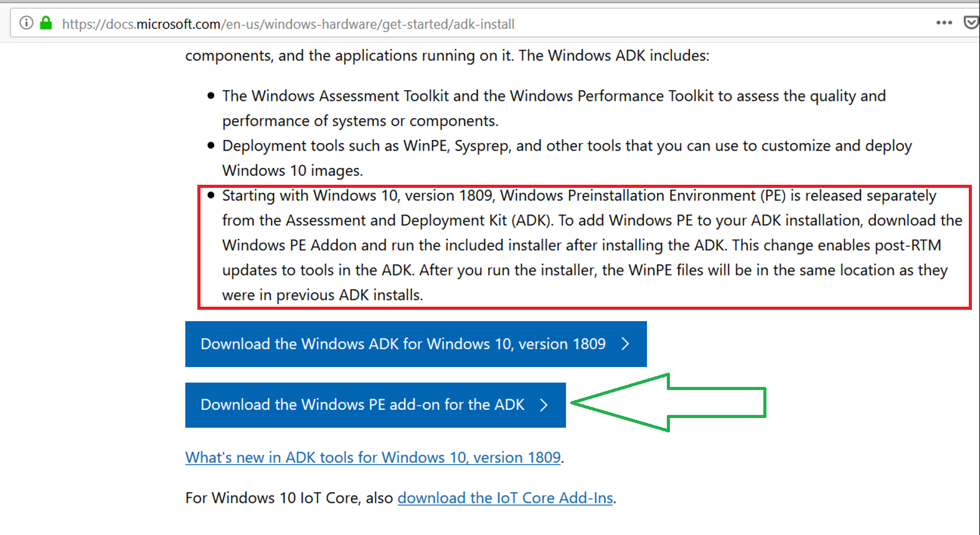Image resolution: width=980 pixels, height=535 pixels.
Task: Click the green secure connection padlock icon
Action: point(45,24)
